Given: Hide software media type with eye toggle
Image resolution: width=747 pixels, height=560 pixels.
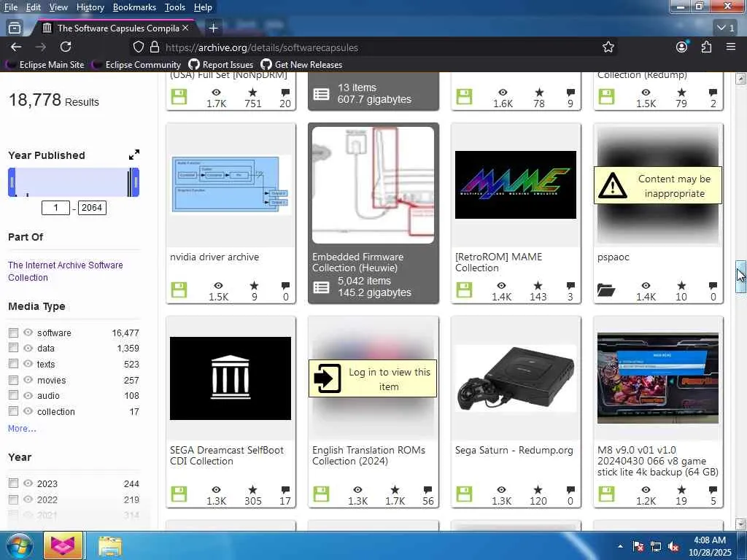Looking at the screenshot, I should (28, 332).
